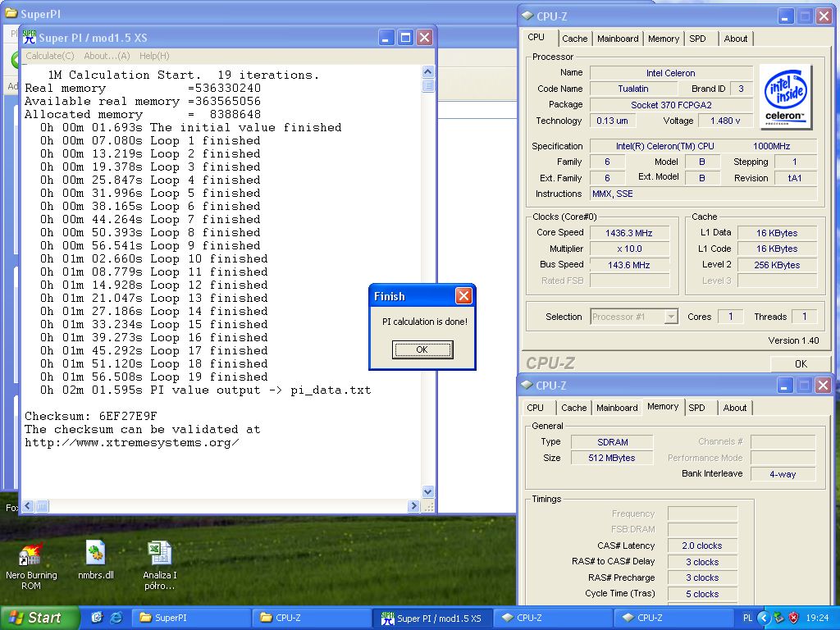Screen dimensions: 840x630
Task: Click the Code Name value Tualatin
Action: tap(633, 89)
